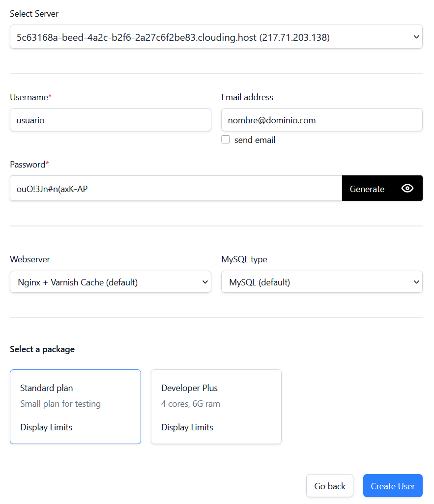
Task: Toggle password visibility with the eye icon
Action: click(x=407, y=189)
